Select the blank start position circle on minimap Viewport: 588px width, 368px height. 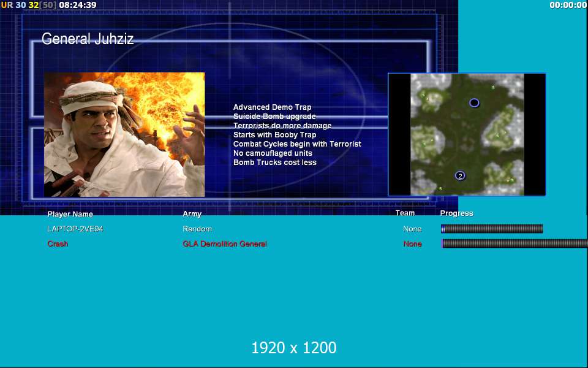pos(474,102)
